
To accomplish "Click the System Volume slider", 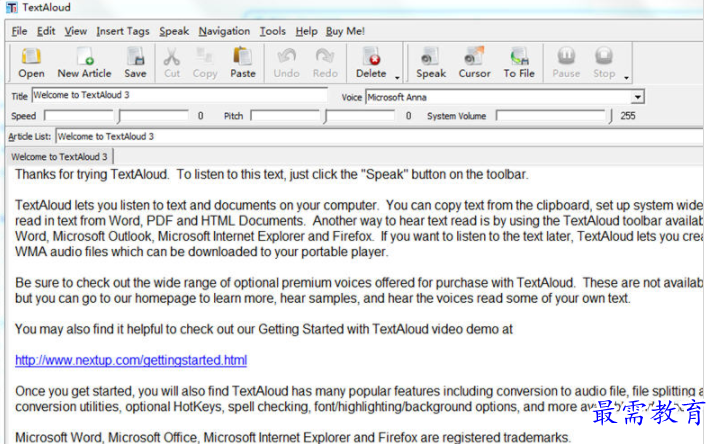I will (550, 116).
